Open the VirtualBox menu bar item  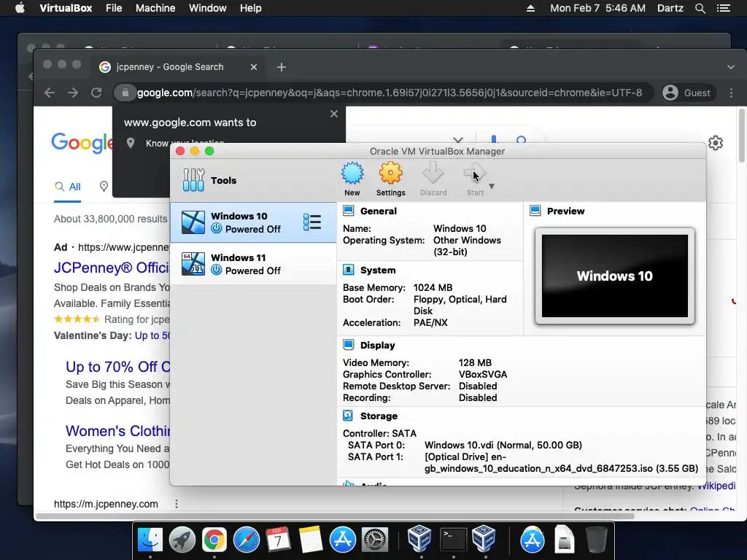click(66, 8)
